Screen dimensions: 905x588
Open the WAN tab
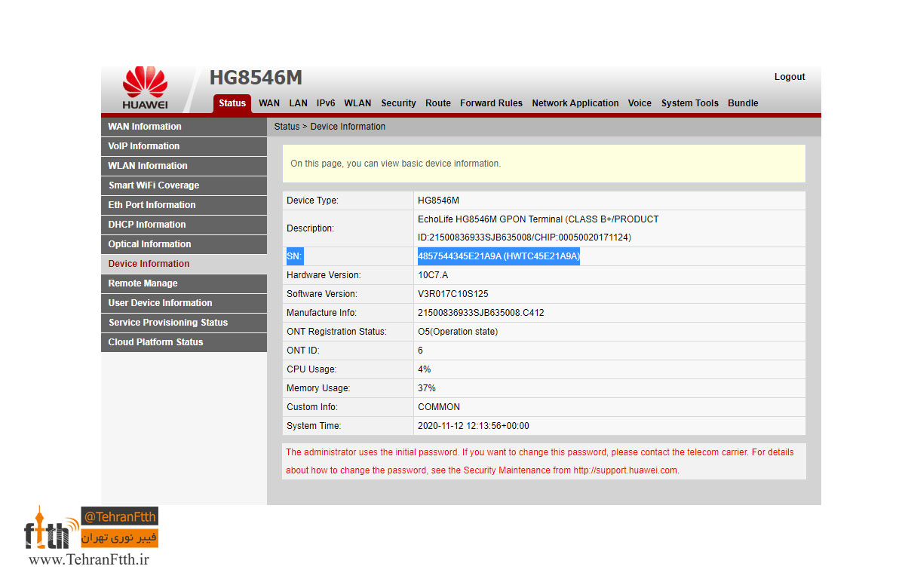pos(269,103)
